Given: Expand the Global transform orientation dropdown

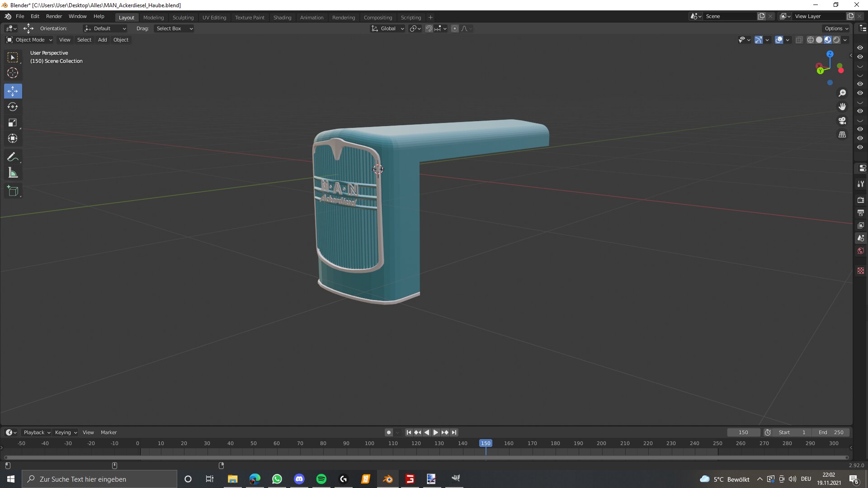Looking at the screenshot, I should point(388,28).
